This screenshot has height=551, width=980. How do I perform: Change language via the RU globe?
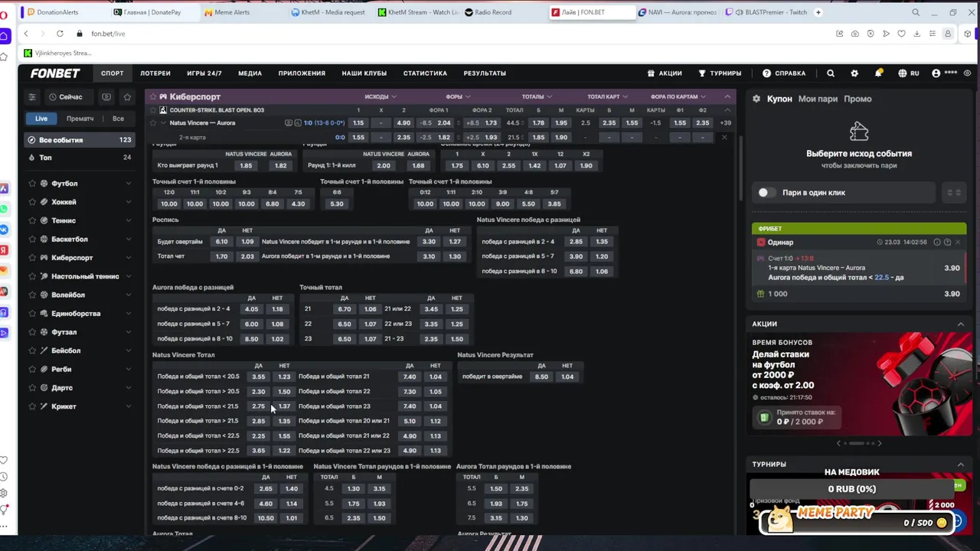click(909, 73)
